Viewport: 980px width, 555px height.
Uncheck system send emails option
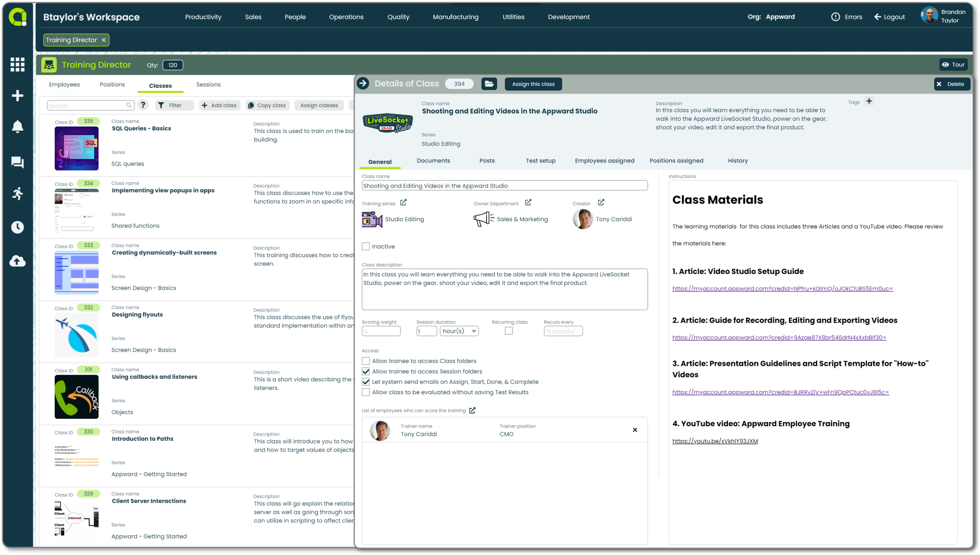tap(366, 382)
